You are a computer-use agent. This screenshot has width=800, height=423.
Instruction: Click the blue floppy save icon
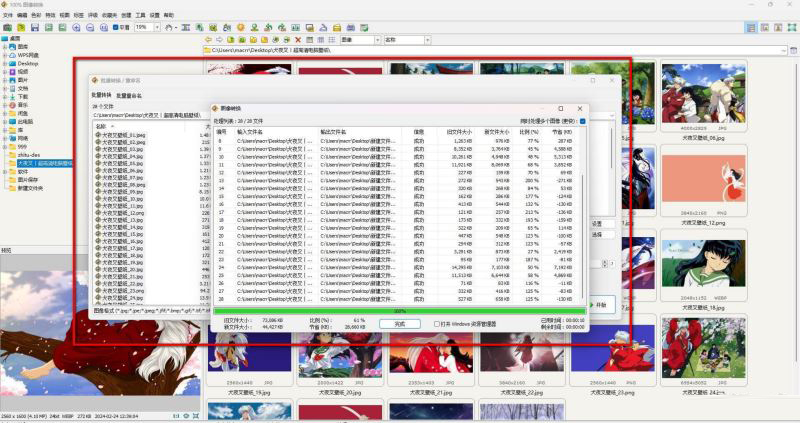click(35, 28)
